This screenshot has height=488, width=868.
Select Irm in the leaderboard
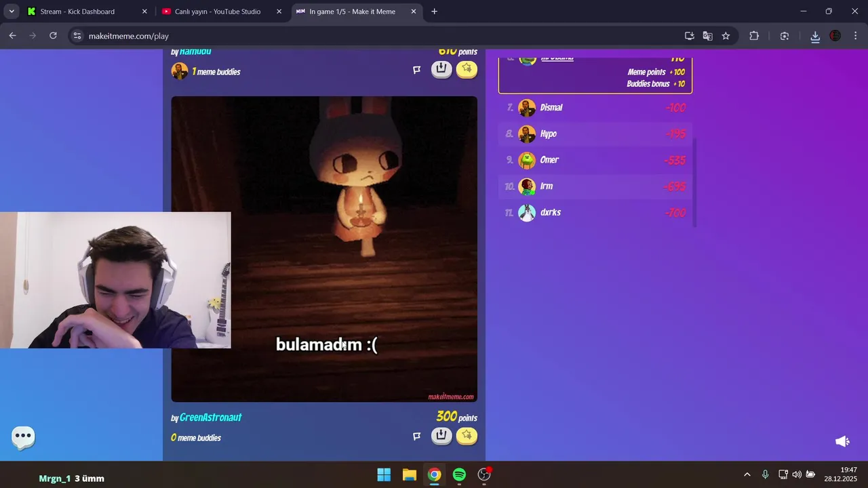tap(595, 186)
